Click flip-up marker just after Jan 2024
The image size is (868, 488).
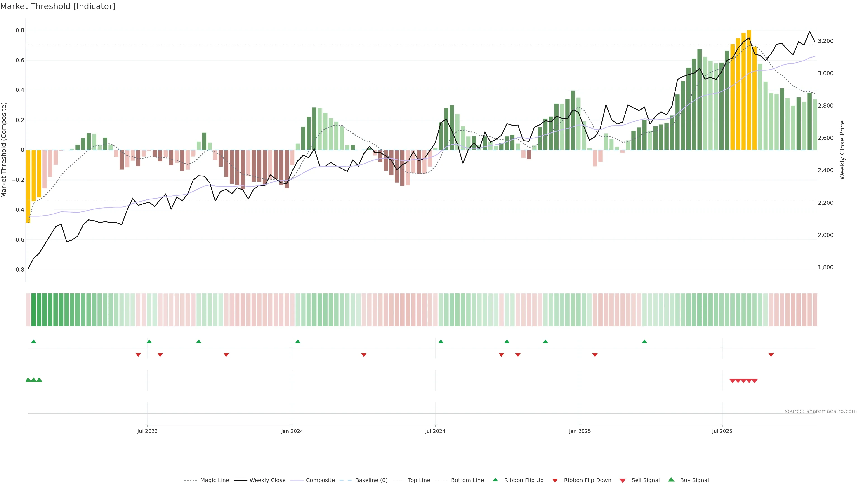click(x=297, y=342)
